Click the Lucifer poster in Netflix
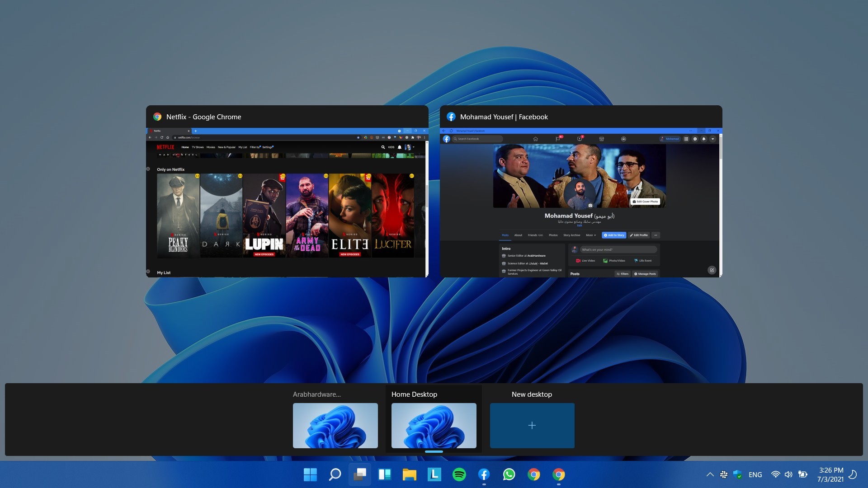The image size is (868, 488). (393, 216)
